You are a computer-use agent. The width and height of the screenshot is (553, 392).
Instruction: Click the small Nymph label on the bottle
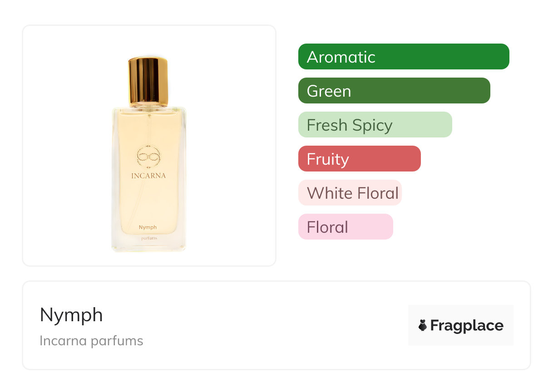coord(148,227)
